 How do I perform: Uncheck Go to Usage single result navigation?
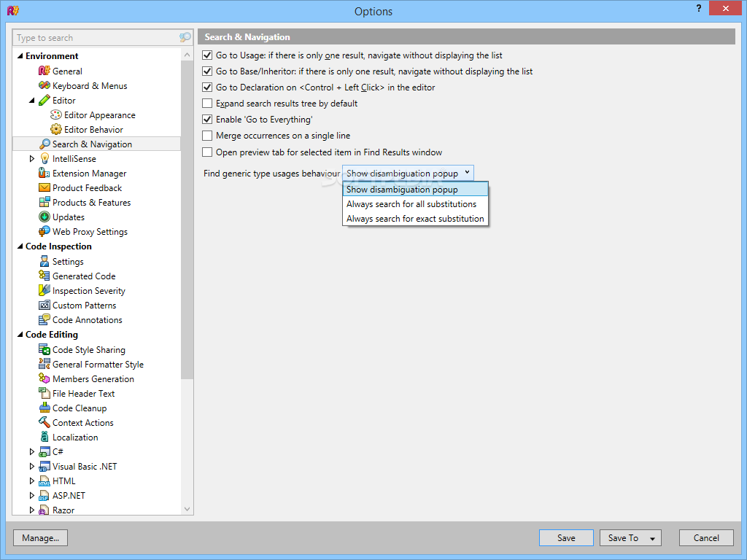click(207, 55)
